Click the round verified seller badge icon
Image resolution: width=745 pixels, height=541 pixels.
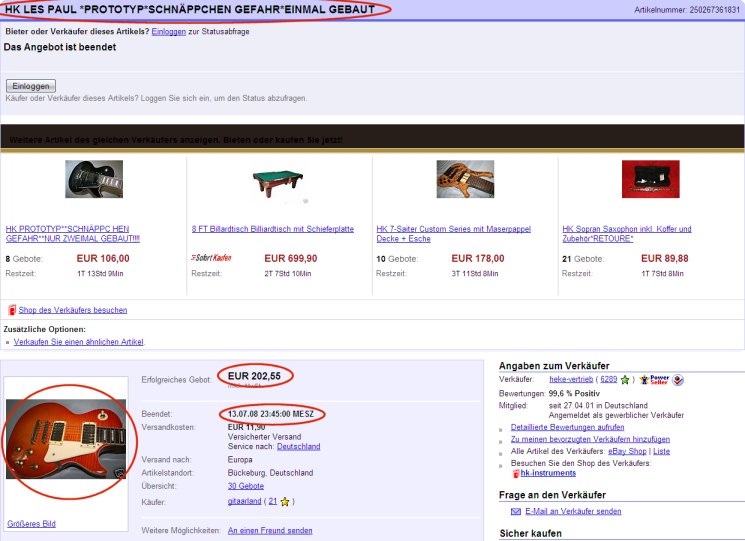coord(678,380)
